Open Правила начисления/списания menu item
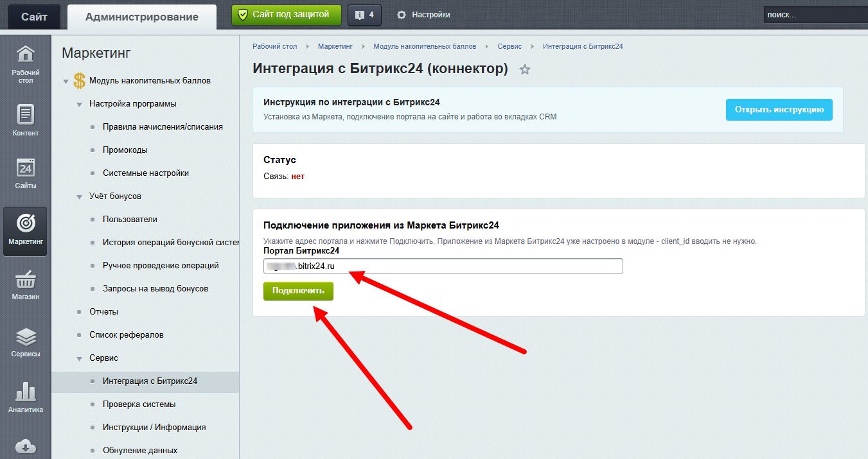 163,126
